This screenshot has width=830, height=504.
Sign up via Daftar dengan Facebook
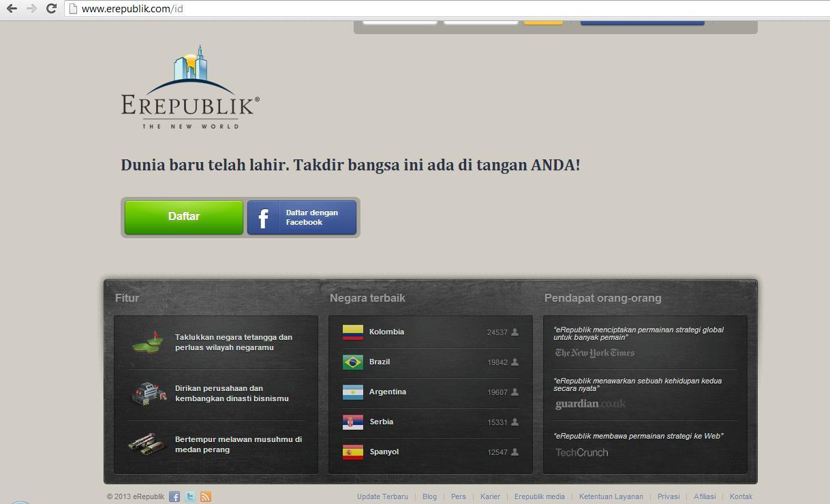click(x=302, y=217)
